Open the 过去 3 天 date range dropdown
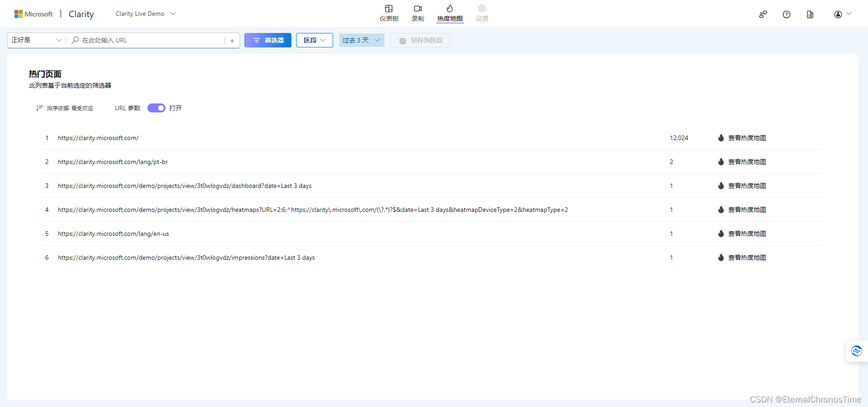Viewport: 868px width, 407px height. tap(362, 40)
